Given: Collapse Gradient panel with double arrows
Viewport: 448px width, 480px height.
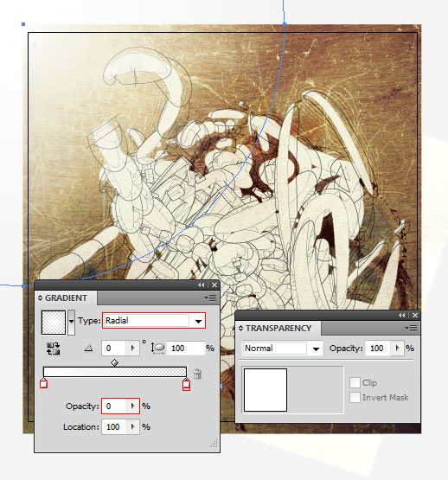Looking at the screenshot, I should click(x=201, y=285).
